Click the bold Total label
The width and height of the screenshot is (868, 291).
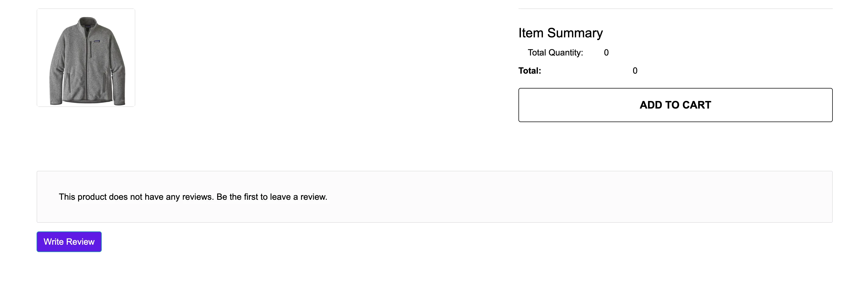coord(530,71)
